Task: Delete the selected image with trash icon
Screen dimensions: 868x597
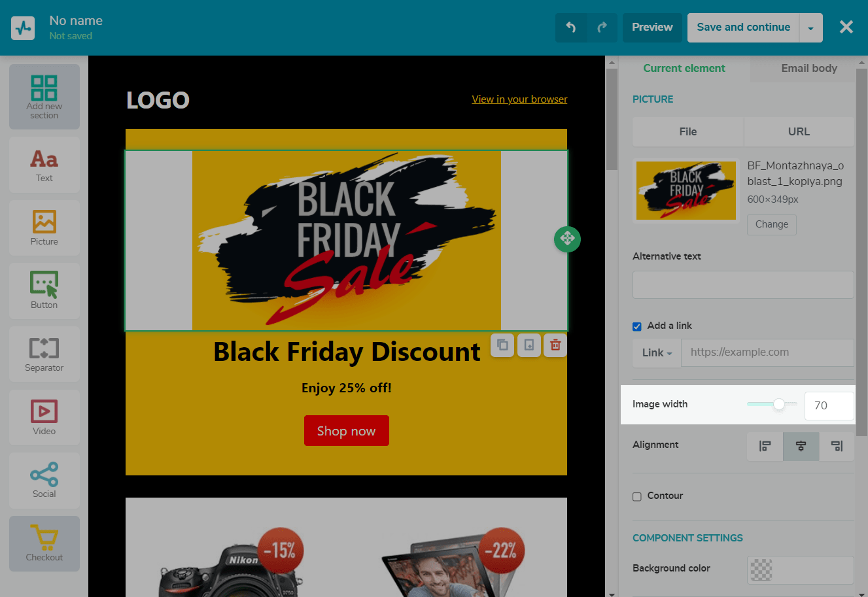Action: point(555,345)
